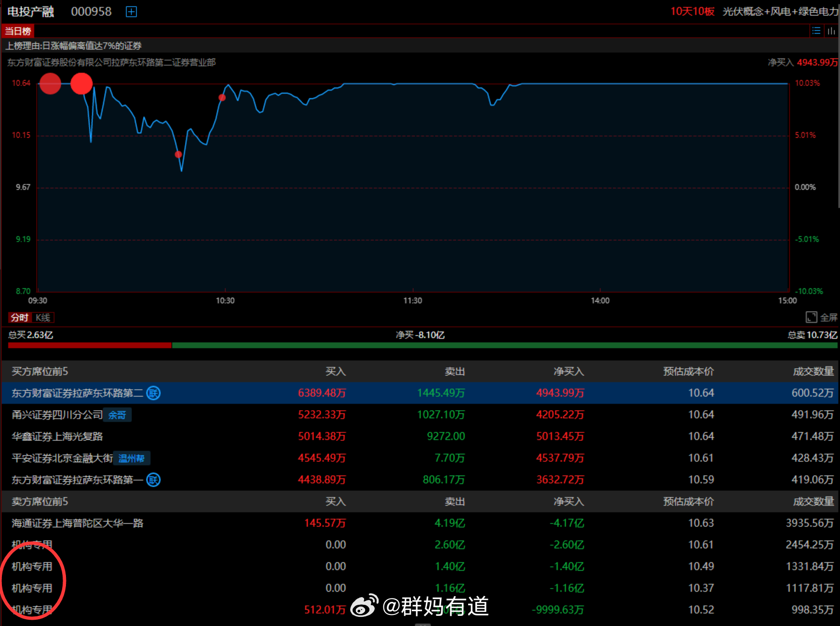
Task: Click the 光伏概念+风电+绿色电力 concept tags
Action: [x=780, y=12]
